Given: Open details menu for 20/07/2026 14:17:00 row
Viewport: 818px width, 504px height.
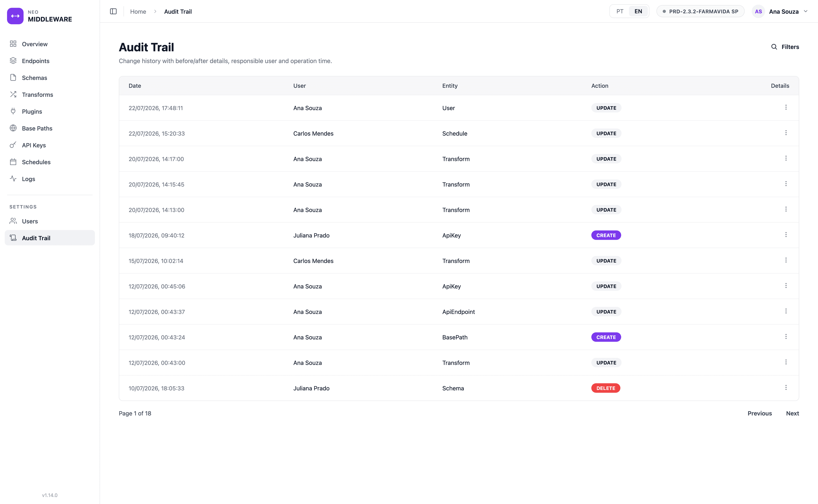Looking at the screenshot, I should point(786,158).
